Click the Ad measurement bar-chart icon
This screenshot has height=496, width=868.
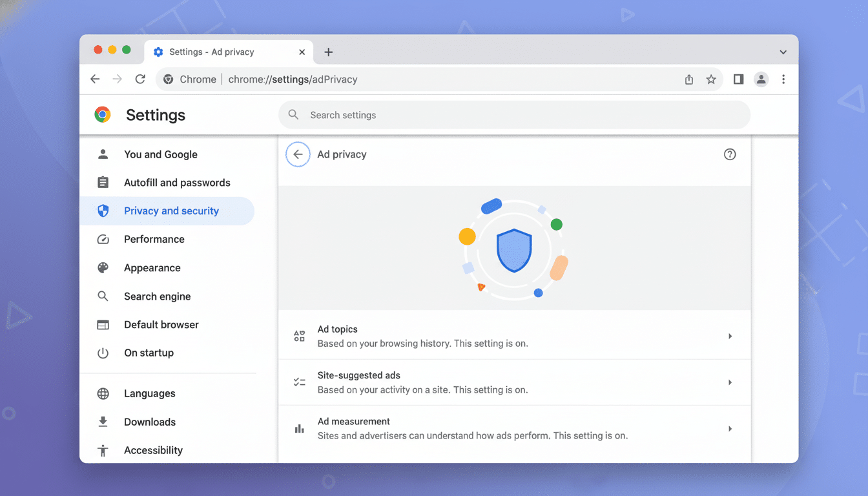(x=299, y=428)
